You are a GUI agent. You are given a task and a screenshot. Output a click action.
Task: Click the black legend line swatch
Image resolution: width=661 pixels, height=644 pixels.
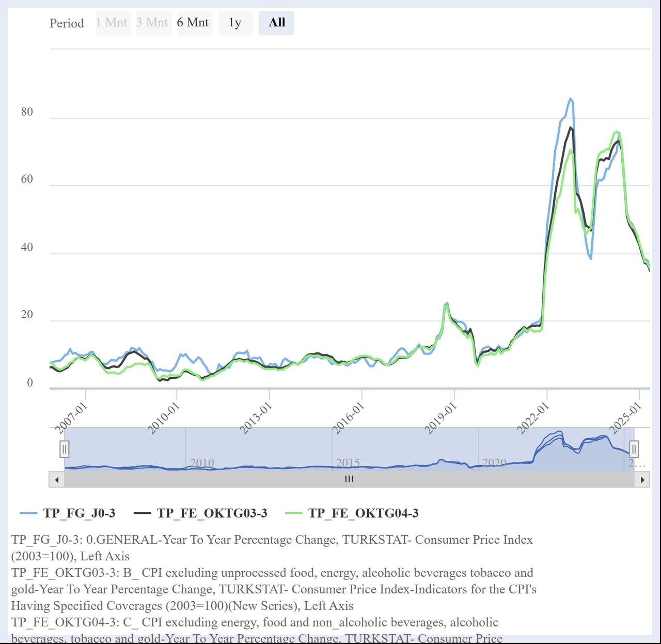tap(142, 513)
